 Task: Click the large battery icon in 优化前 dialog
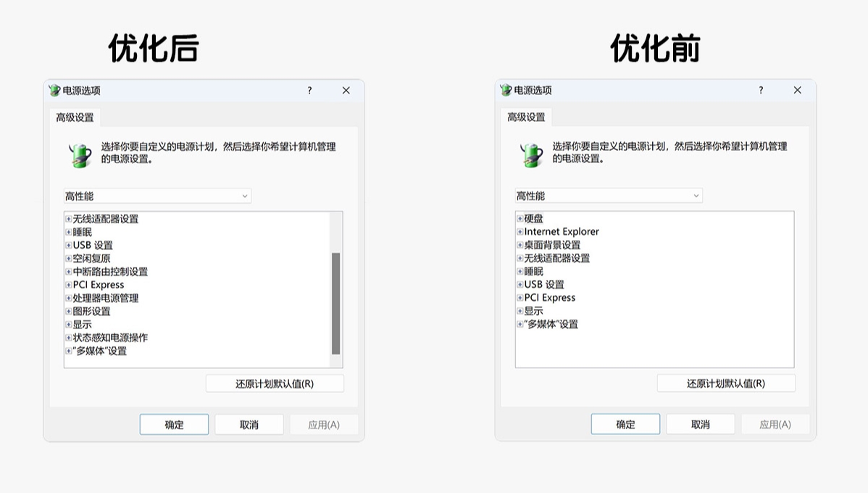coord(532,154)
